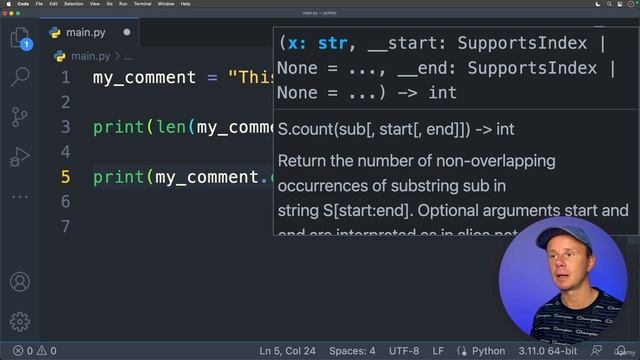Click S.count signature in help popup

(x=396, y=129)
